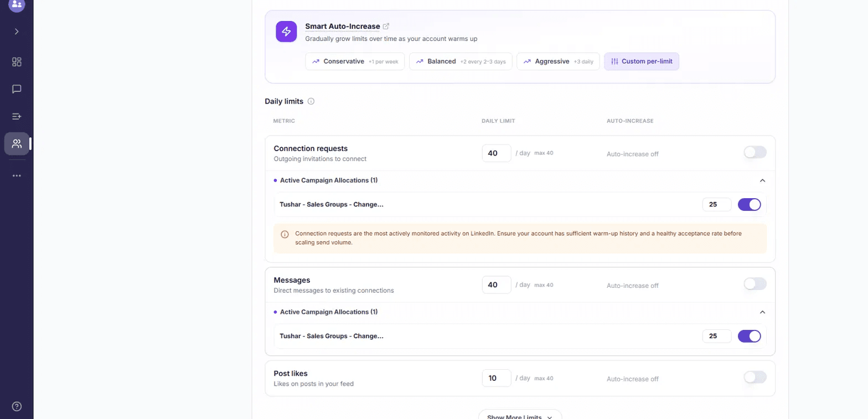Select the Custom per-limit option
868x419 pixels.
point(642,61)
